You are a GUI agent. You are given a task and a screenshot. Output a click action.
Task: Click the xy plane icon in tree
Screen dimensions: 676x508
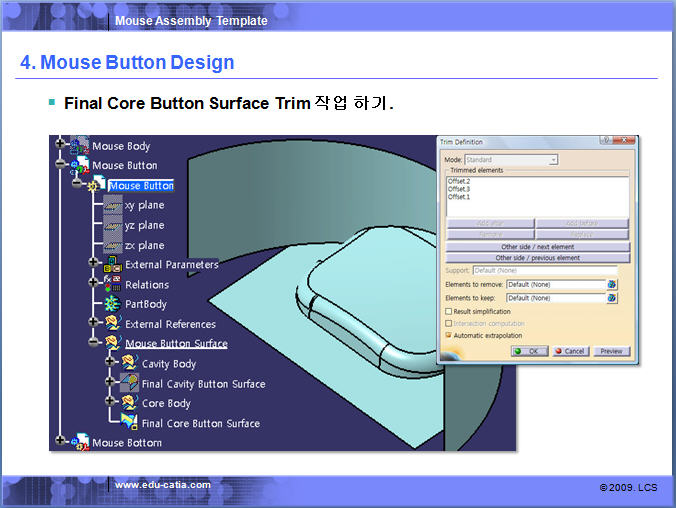[x=112, y=205]
